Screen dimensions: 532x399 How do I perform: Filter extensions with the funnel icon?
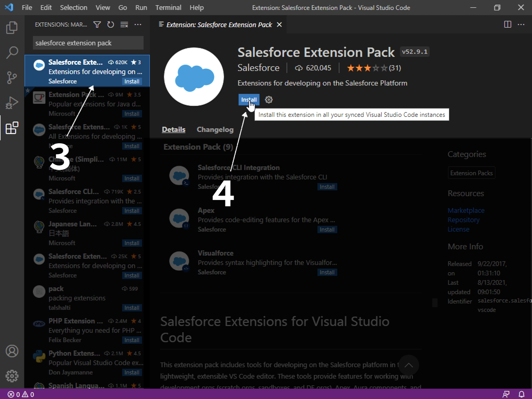[97, 25]
